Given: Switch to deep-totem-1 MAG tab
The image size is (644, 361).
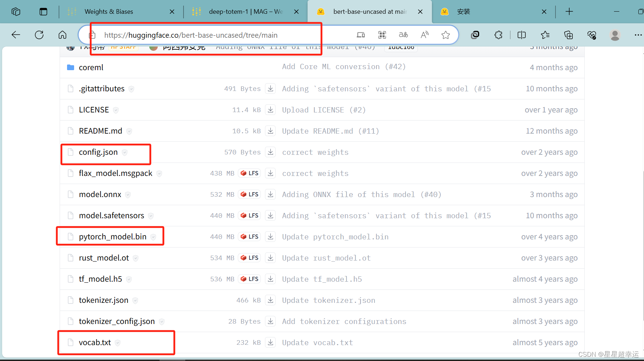Looking at the screenshot, I should [x=246, y=12].
